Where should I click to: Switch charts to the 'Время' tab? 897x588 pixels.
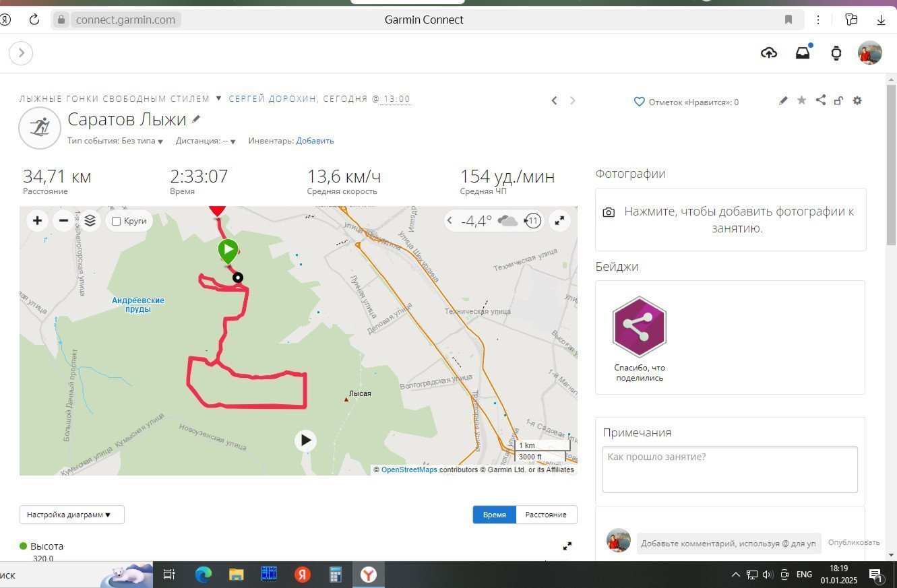[494, 515]
